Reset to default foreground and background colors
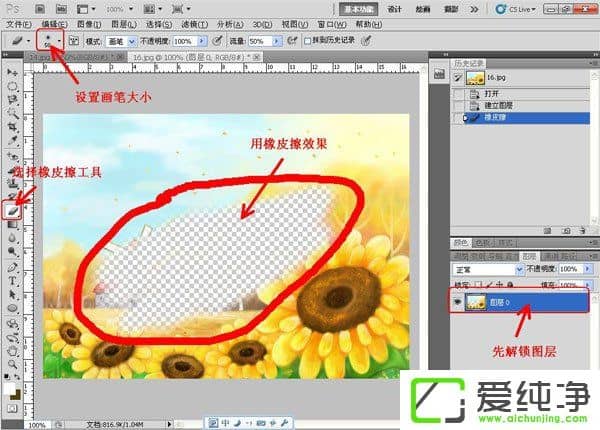600x430 pixels. (7, 377)
